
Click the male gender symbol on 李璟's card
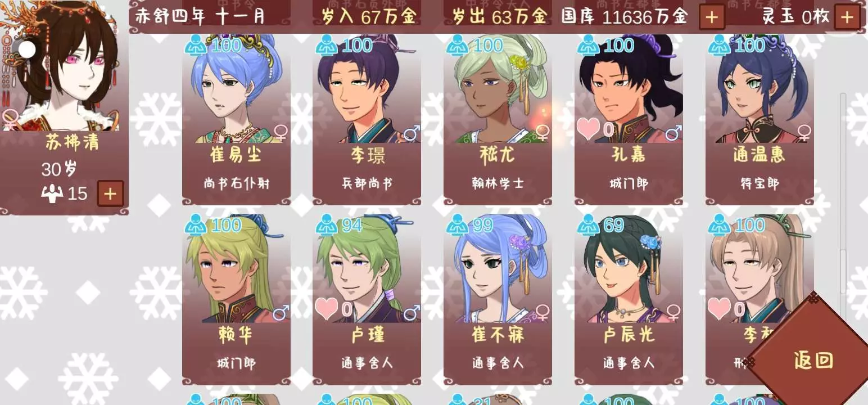pyautogui.click(x=412, y=133)
